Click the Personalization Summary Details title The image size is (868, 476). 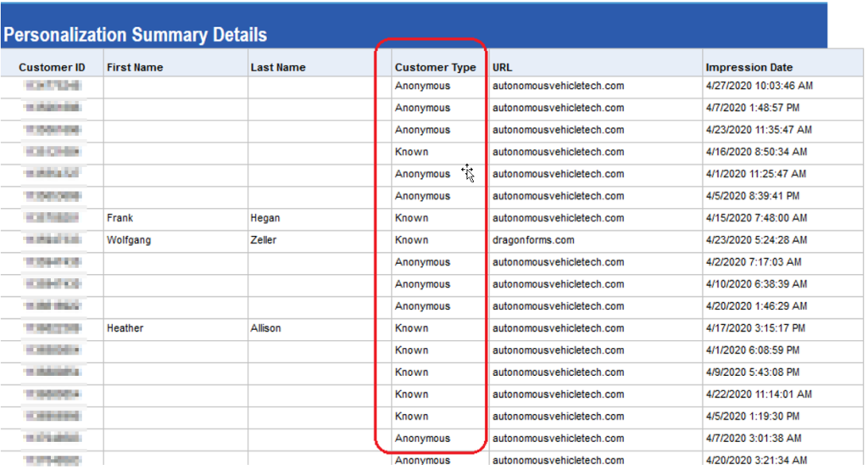pos(135,35)
